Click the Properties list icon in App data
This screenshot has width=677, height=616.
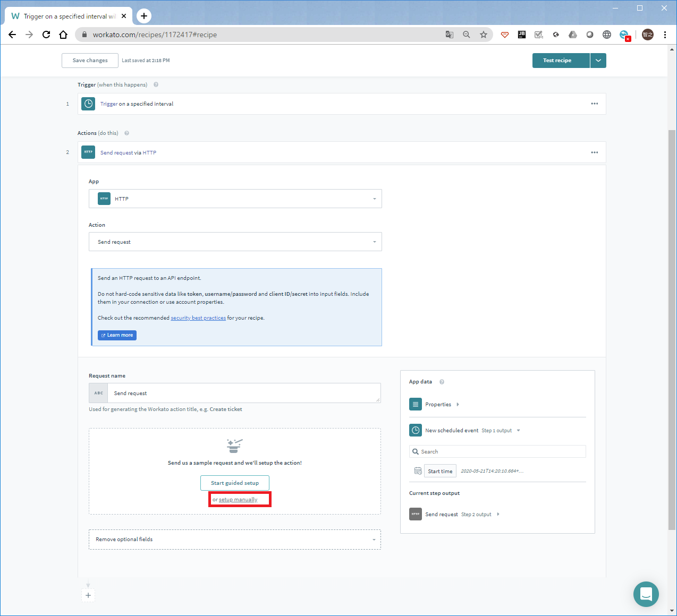click(x=416, y=405)
